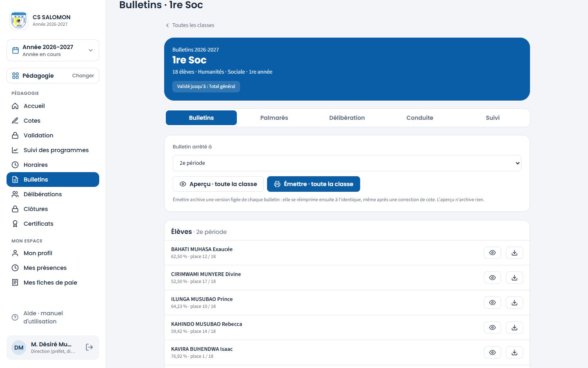This screenshot has width=588, height=368.
Task: Select the Bulletins tab
Action: click(x=201, y=118)
